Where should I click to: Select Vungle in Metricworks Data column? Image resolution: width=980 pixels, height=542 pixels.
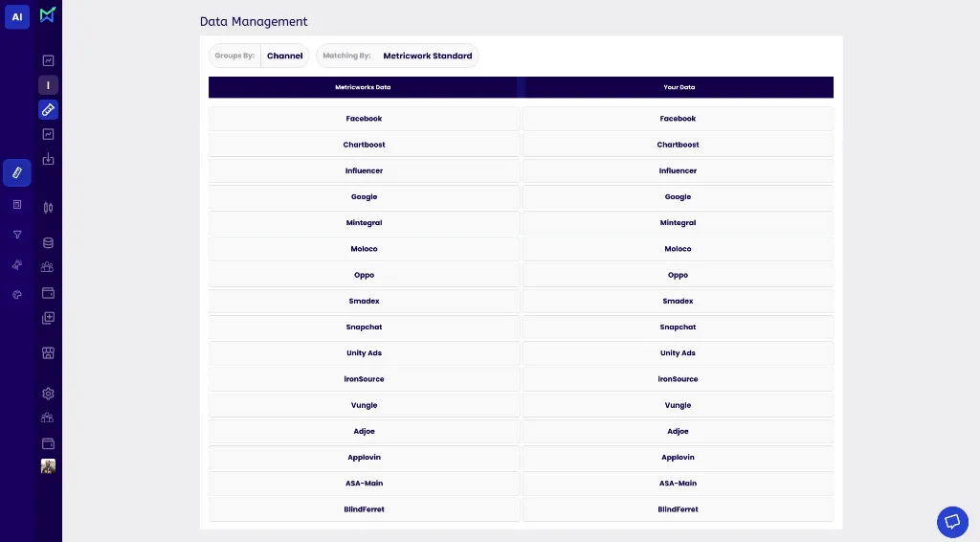pos(364,405)
